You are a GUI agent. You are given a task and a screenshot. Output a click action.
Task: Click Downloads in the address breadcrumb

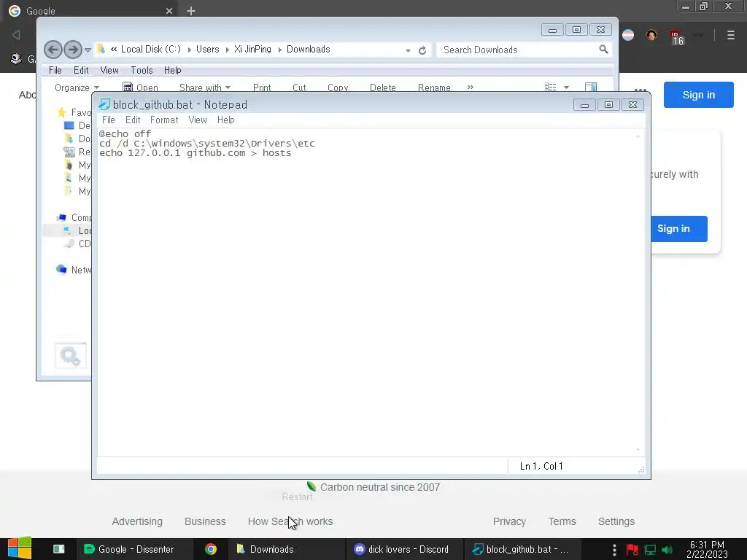(x=309, y=49)
